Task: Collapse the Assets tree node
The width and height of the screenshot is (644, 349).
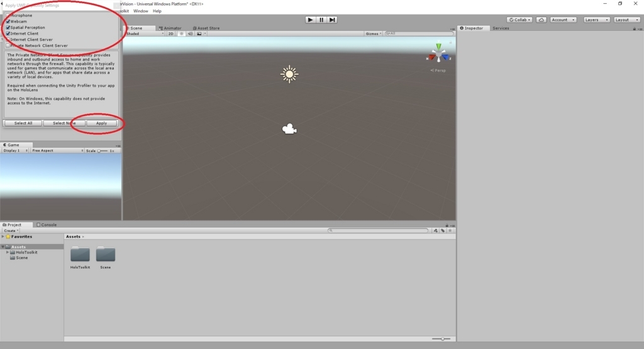Action: (3, 247)
